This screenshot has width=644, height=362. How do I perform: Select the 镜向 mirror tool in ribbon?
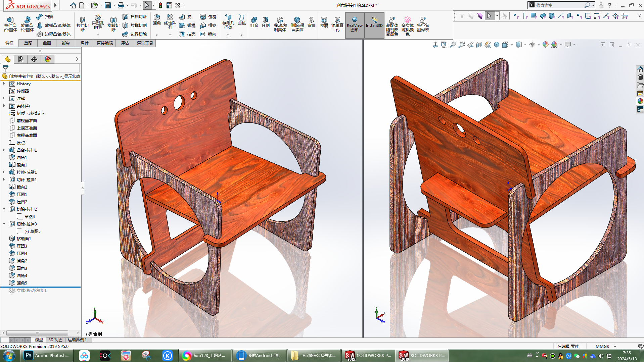pos(208,34)
